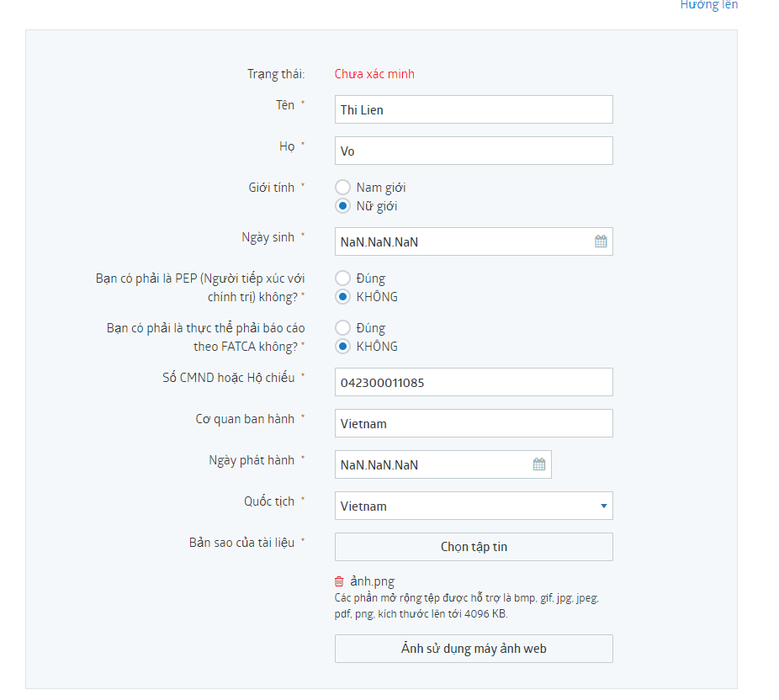Click the Số CMND hoặc Hộ chiếu field
Image resolution: width=779 pixels, height=700 pixels.
[474, 382]
